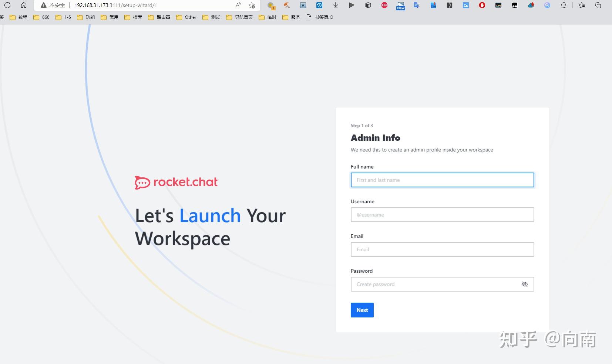The width and height of the screenshot is (612, 364).
Task: Click the rocket.chat logo
Action: click(x=176, y=182)
